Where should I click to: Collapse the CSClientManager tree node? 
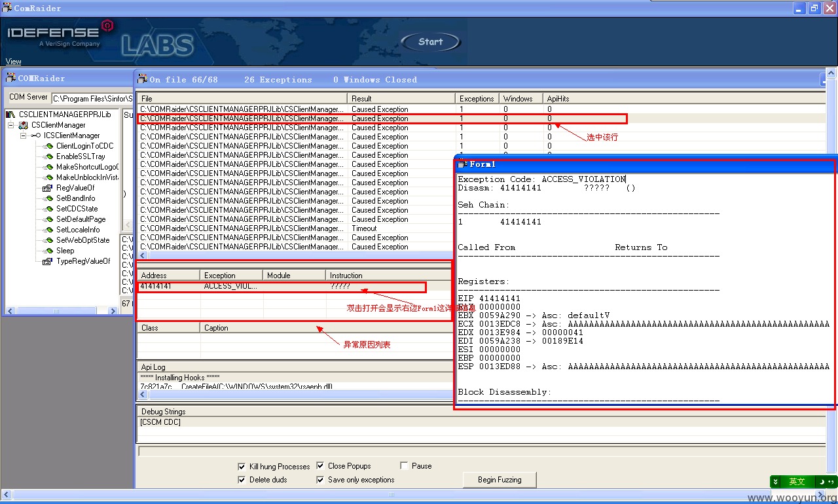click(11, 125)
